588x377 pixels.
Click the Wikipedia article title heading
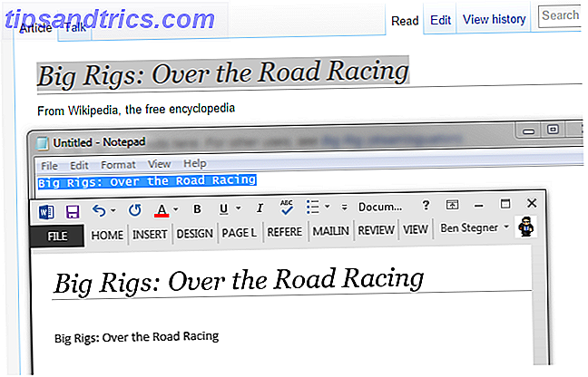(x=222, y=73)
